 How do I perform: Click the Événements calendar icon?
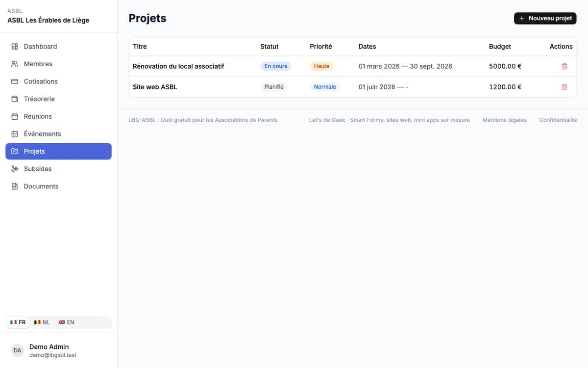click(x=15, y=134)
